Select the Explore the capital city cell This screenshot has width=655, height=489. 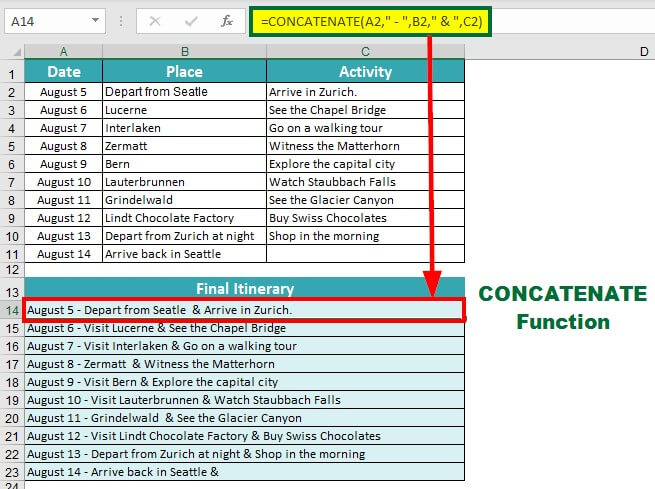(366, 164)
